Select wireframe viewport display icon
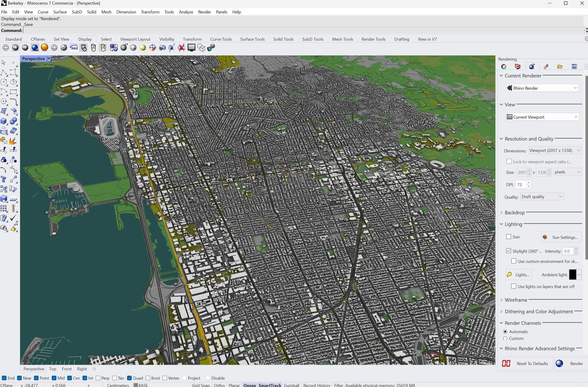This screenshot has height=387, width=588. click(x=6, y=47)
